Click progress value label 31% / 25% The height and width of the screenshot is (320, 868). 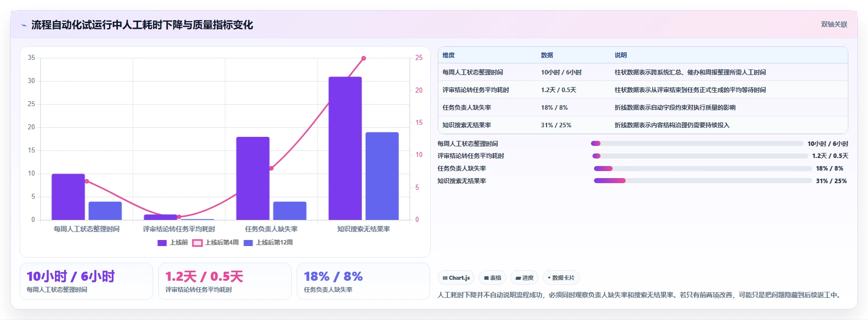pyautogui.click(x=831, y=181)
